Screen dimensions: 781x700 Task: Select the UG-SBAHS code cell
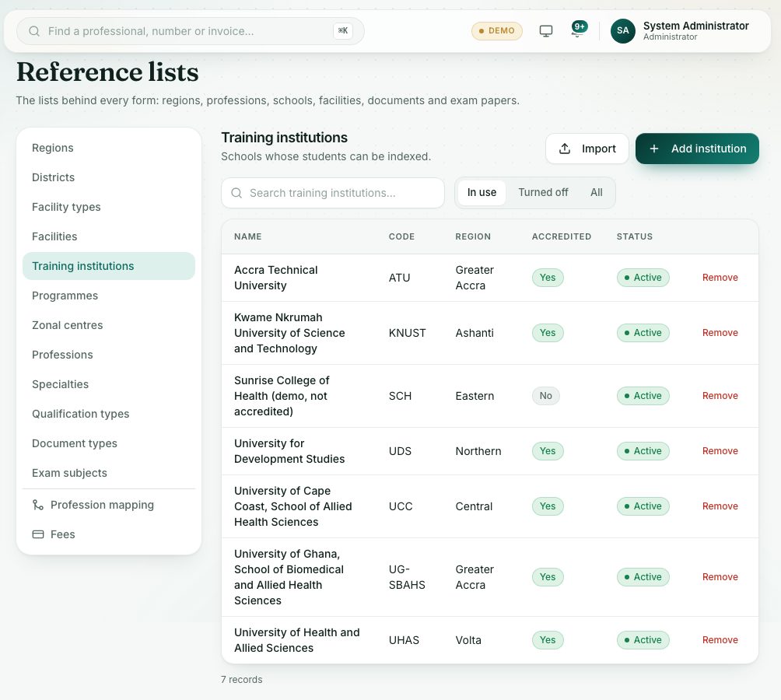(407, 577)
